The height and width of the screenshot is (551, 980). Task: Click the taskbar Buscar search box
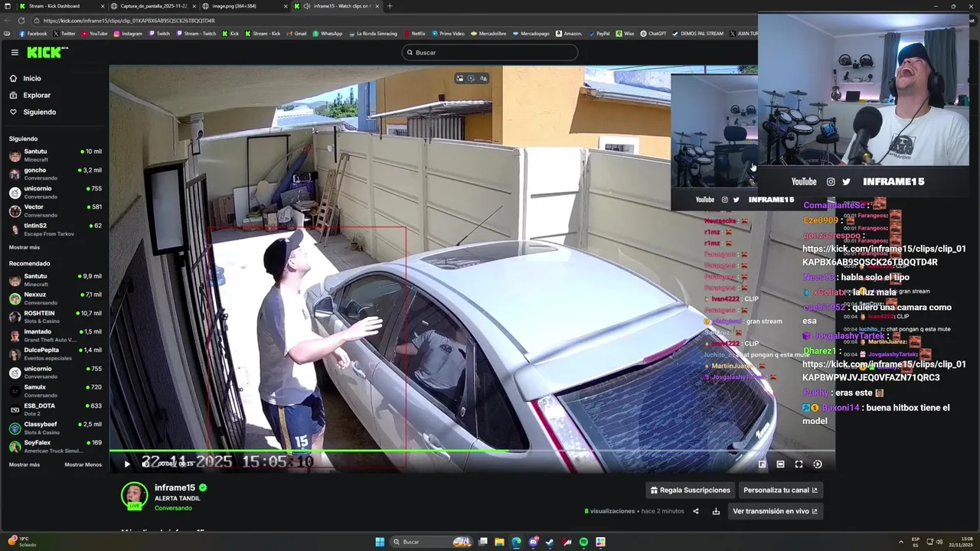(x=433, y=542)
